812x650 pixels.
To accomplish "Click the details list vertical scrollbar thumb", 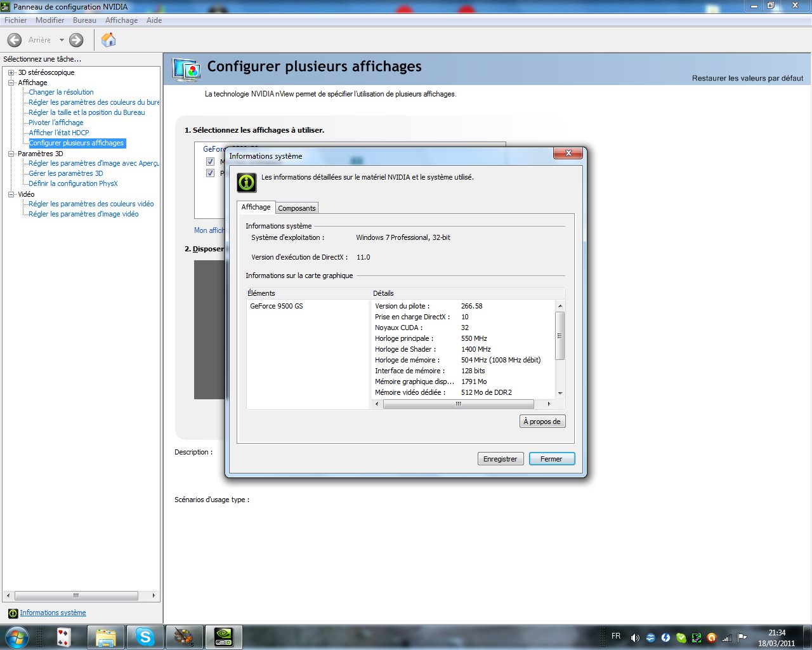I will [560, 336].
